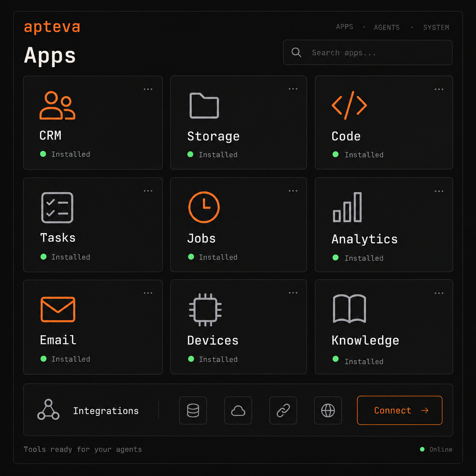The height and width of the screenshot is (476, 476).
Task: Click the Devices app title
Action: click(x=213, y=340)
